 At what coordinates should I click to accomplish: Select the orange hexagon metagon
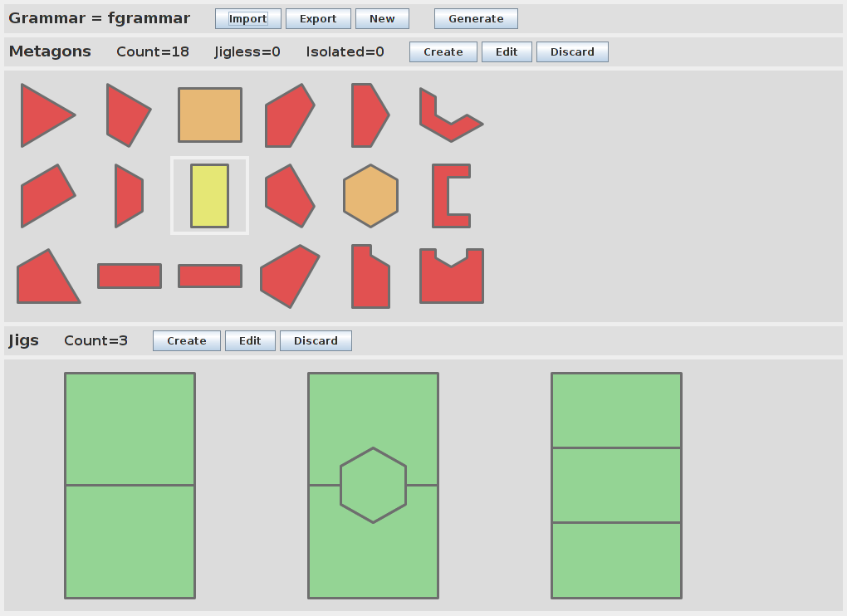coord(371,196)
